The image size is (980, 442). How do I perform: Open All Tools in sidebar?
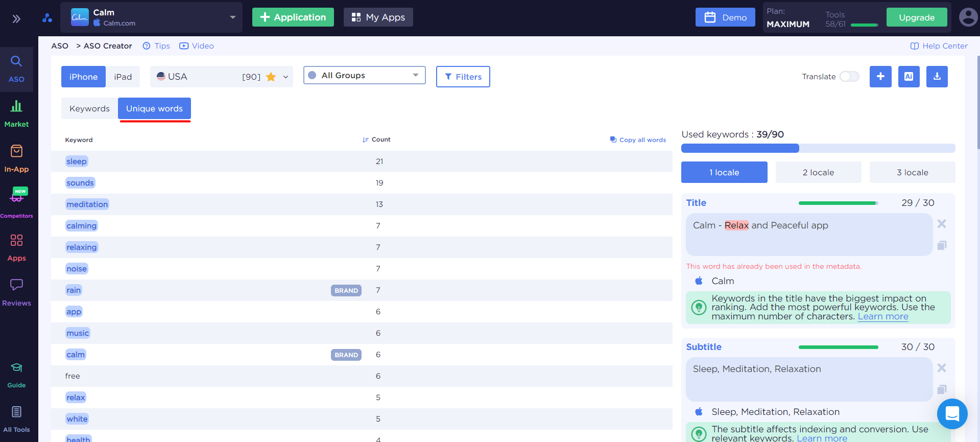click(16, 420)
